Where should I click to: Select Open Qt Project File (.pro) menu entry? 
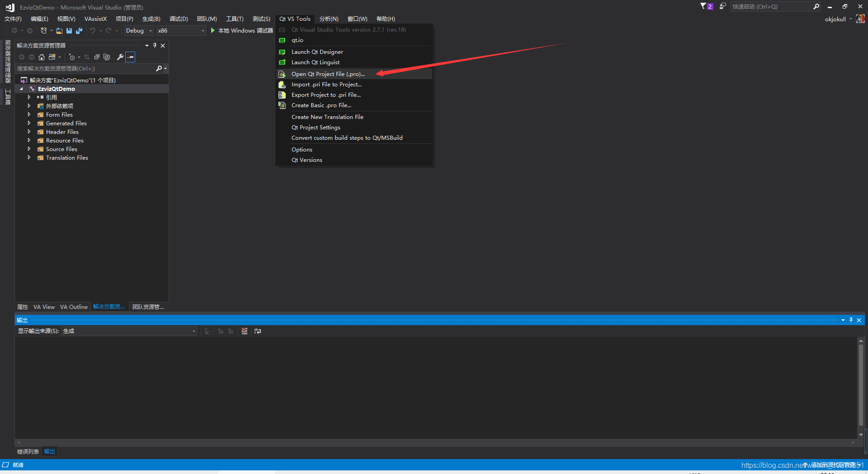[354, 74]
